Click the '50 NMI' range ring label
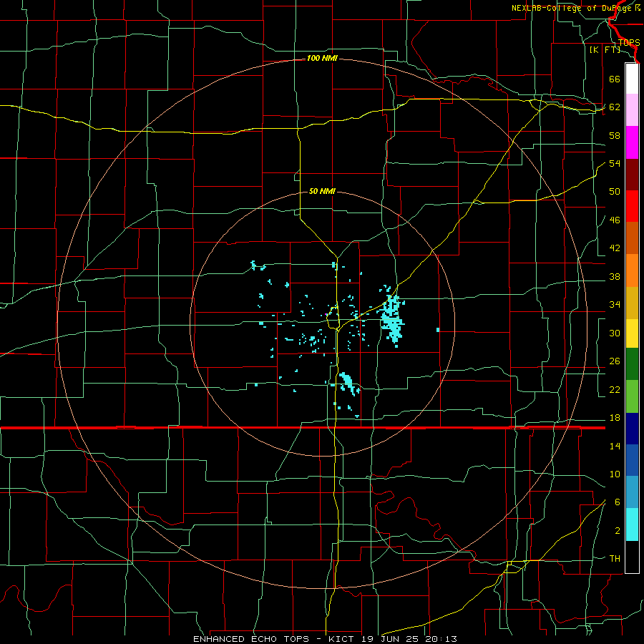 coord(322,191)
